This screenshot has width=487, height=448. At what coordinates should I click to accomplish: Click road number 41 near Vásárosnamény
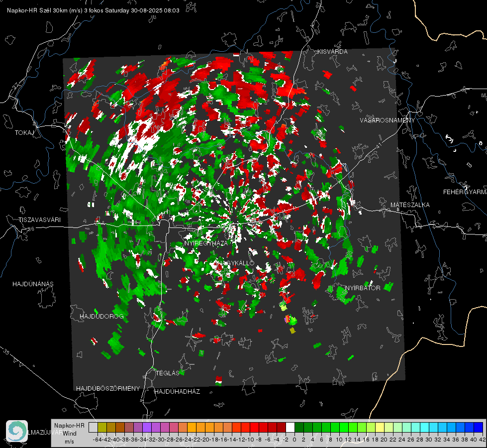(x=379, y=145)
